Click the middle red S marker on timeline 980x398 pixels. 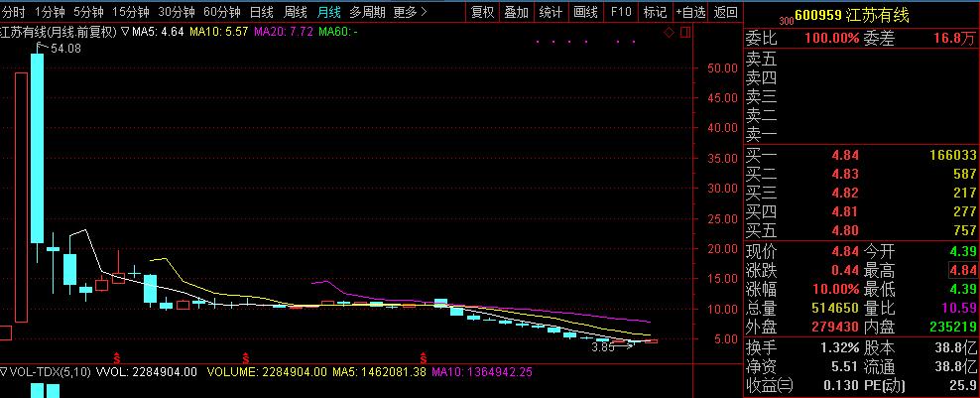(x=245, y=355)
